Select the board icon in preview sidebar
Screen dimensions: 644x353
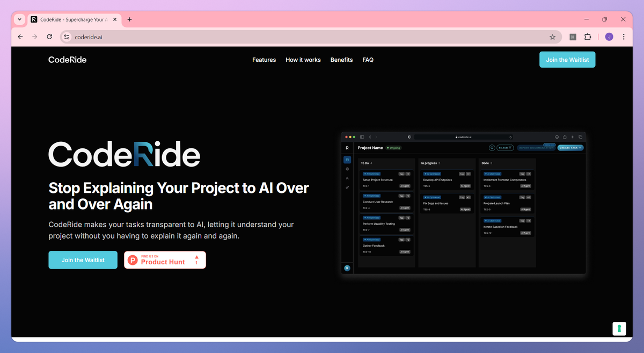click(347, 160)
